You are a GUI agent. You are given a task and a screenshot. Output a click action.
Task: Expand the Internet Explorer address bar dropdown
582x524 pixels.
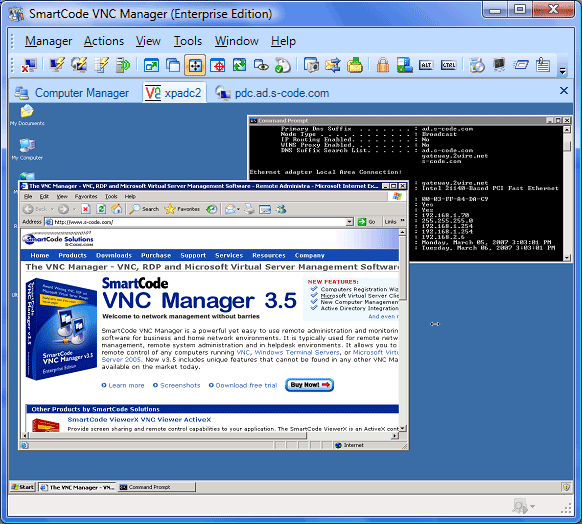click(x=349, y=222)
